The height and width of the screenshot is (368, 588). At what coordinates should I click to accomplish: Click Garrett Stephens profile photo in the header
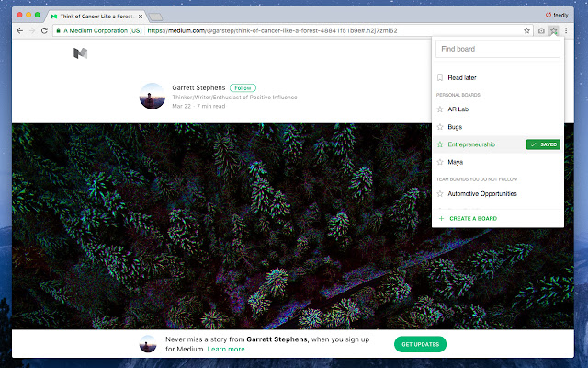point(153,96)
